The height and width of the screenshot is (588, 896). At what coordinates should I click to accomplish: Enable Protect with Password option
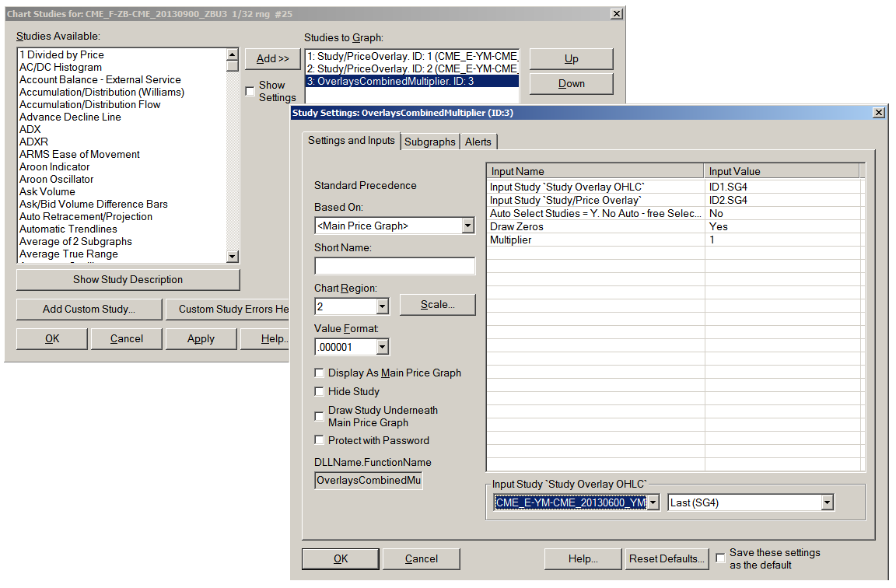319,441
